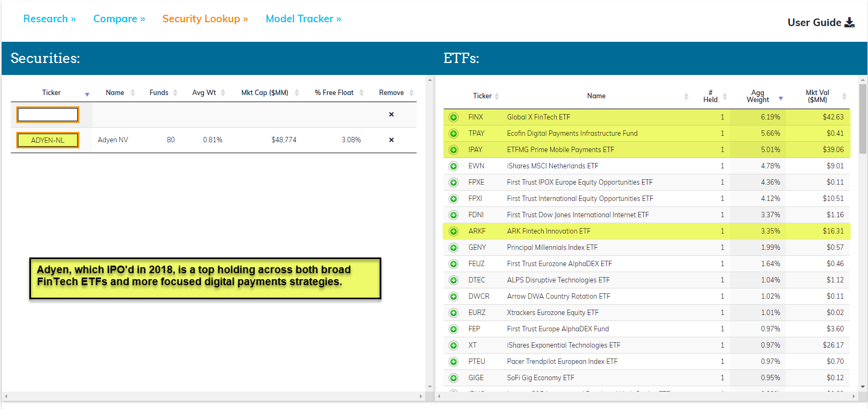
Task: Click the $42.63 market value cell
Action: [x=833, y=117]
